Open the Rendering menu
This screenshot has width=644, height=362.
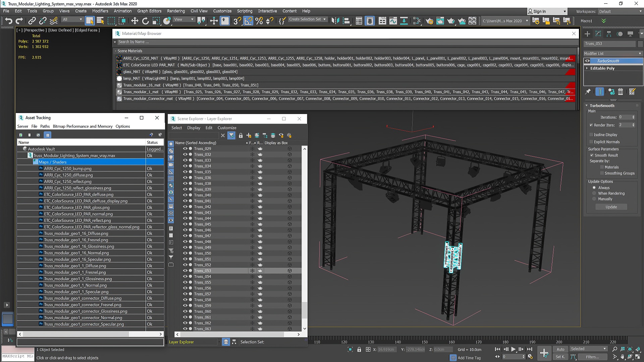tap(176, 11)
